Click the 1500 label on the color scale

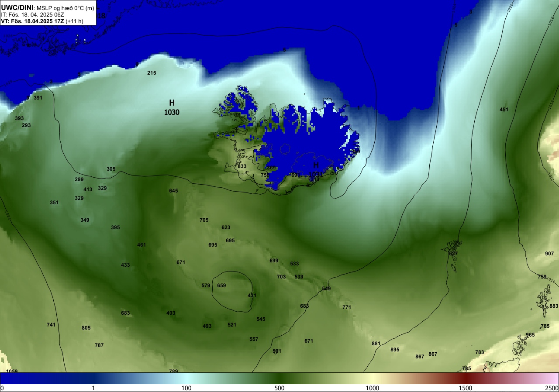tap(466, 388)
